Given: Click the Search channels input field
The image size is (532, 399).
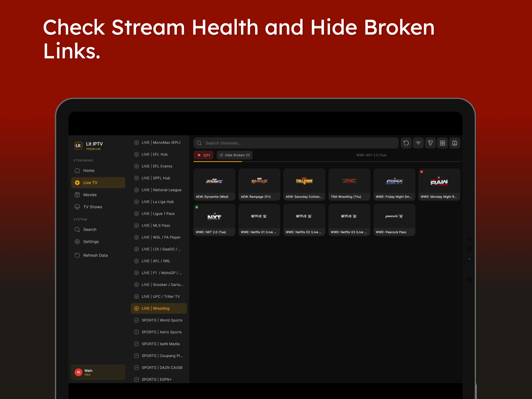Looking at the screenshot, I should (x=296, y=143).
